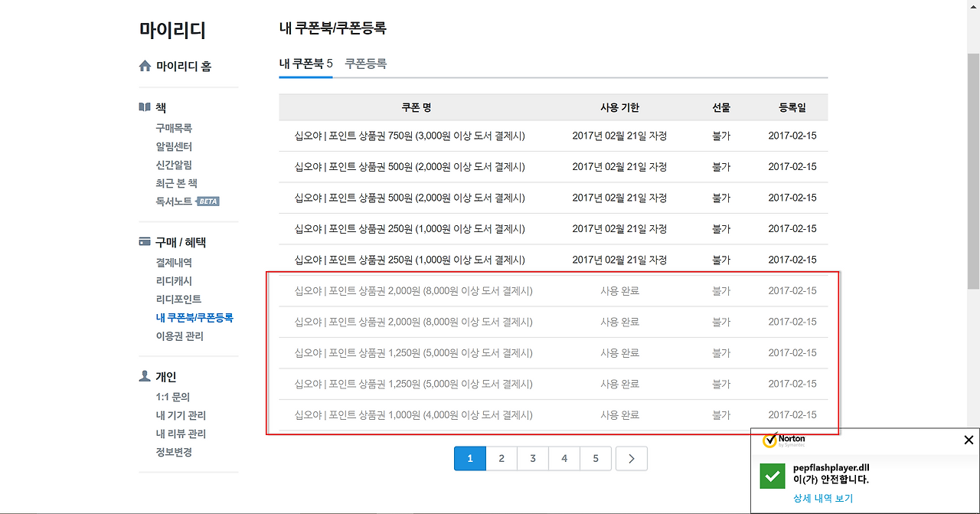Dismiss the Norton notification popup
980x514 pixels.
(x=969, y=440)
